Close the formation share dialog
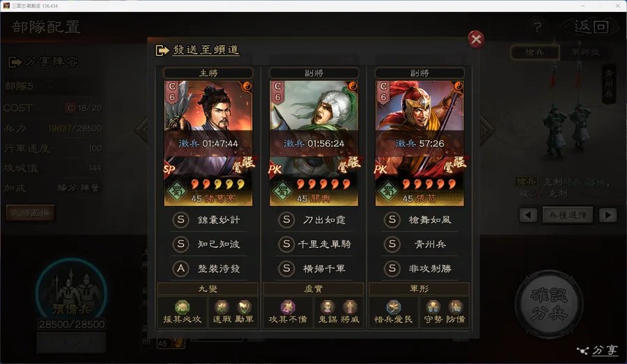This screenshot has height=364, width=627. (476, 39)
